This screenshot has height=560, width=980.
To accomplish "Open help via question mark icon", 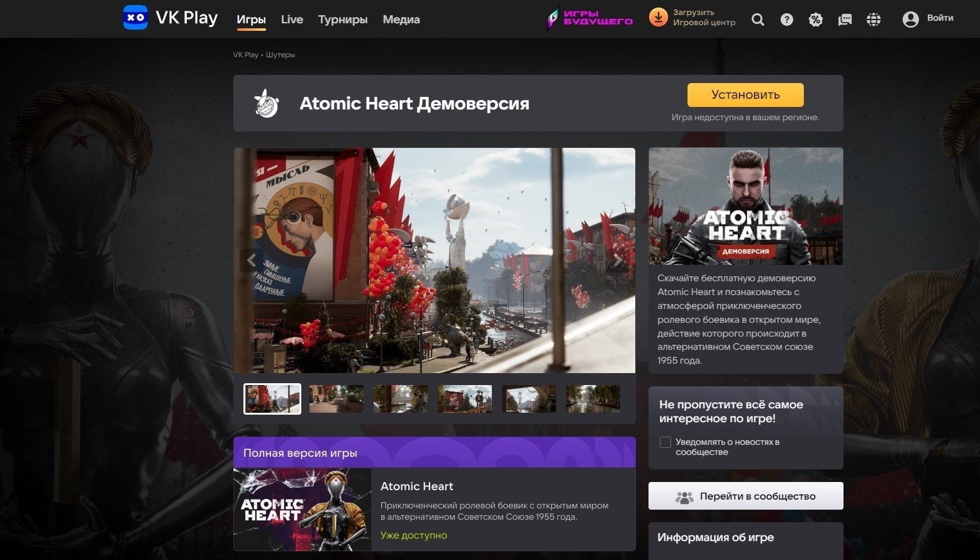I will point(786,20).
